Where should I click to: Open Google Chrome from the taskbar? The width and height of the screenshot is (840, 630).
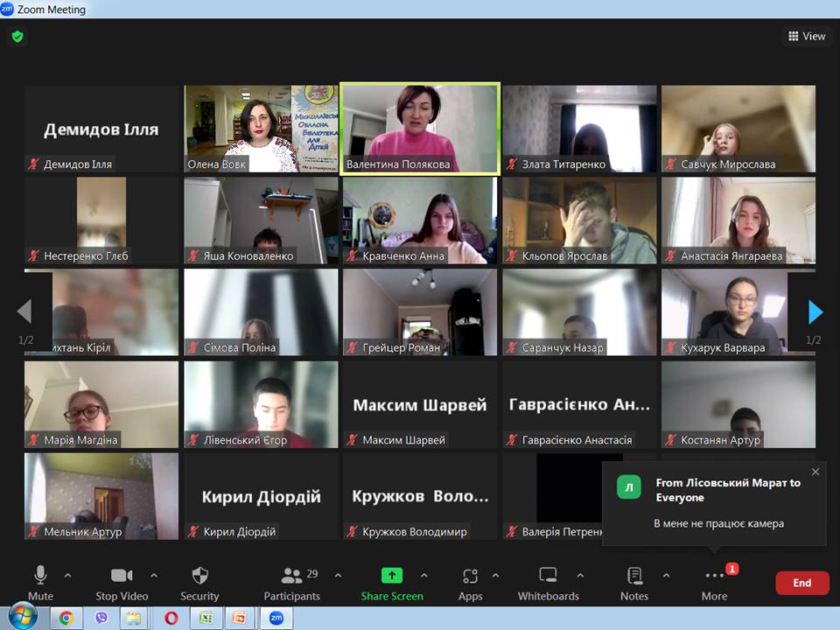(x=66, y=618)
